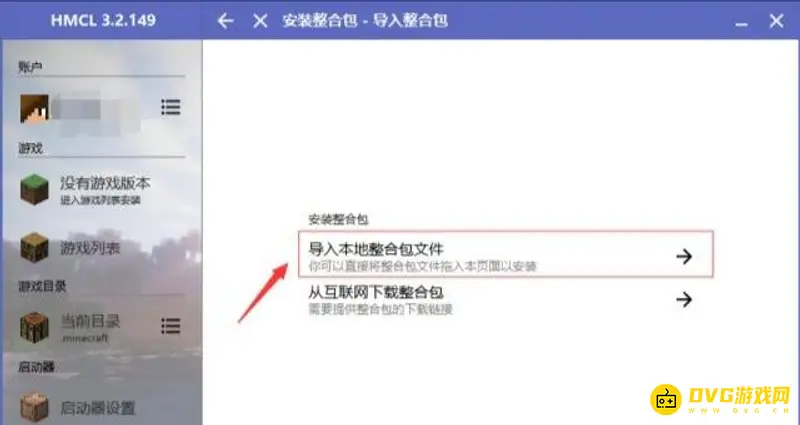
Task: Cancel the modpack wizard with the title X icon
Action: tap(260, 21)
